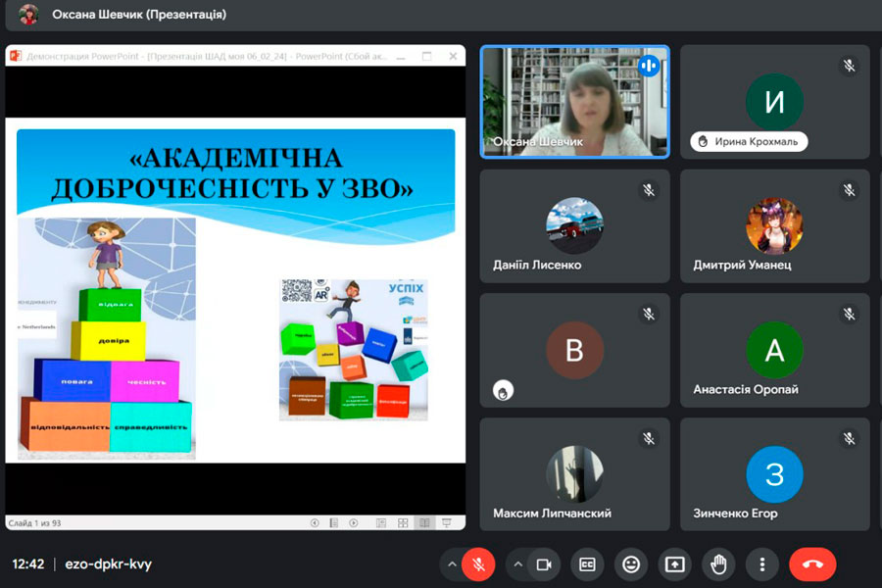Click muted mic icon on Дмитрий Уманец tile
The height and width of the screenshot is (588, 882).
(849, 190)
